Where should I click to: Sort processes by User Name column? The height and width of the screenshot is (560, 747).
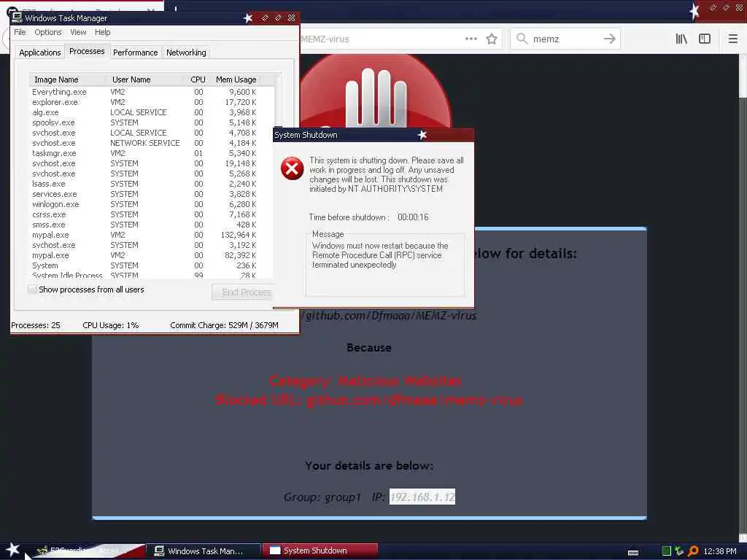(x=147, y=79)
